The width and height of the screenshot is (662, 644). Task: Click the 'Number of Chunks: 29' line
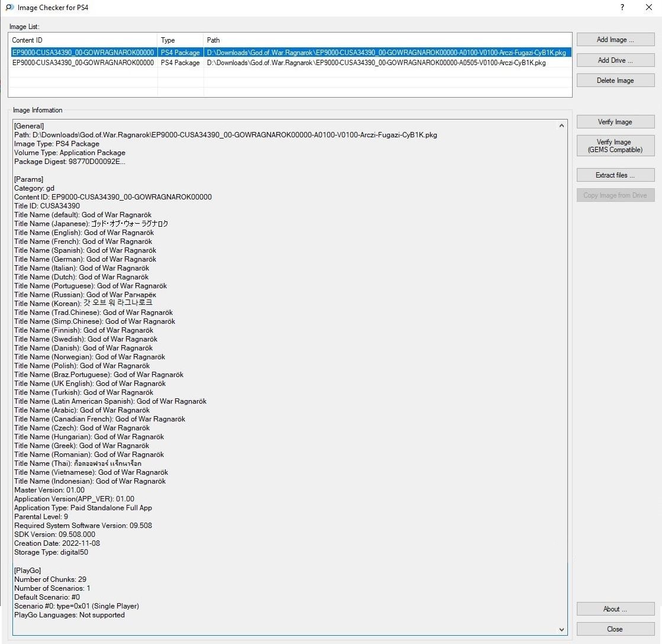pyautogui.click(x=50, y=579)
